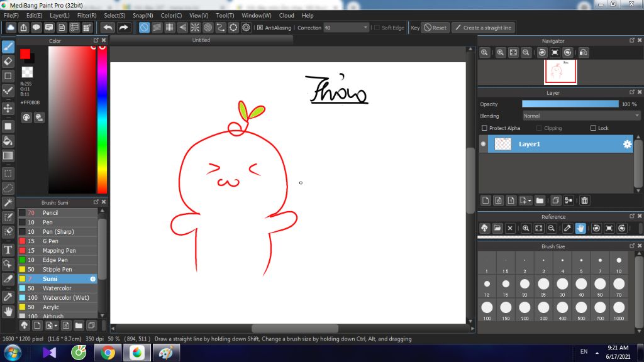The width and height of the screenshot is (644, 362).
Task: Delete the selected layer
Action: click(584, 200)
